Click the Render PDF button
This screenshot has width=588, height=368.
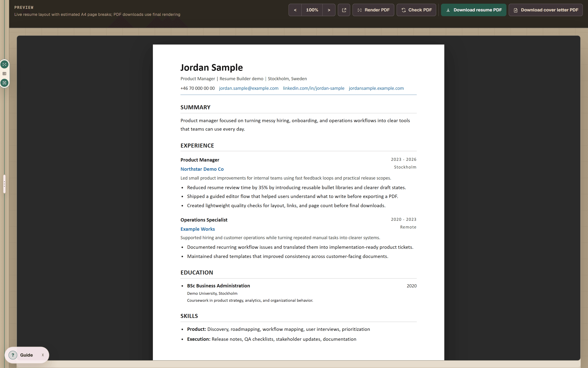click(x=373, y=10)
